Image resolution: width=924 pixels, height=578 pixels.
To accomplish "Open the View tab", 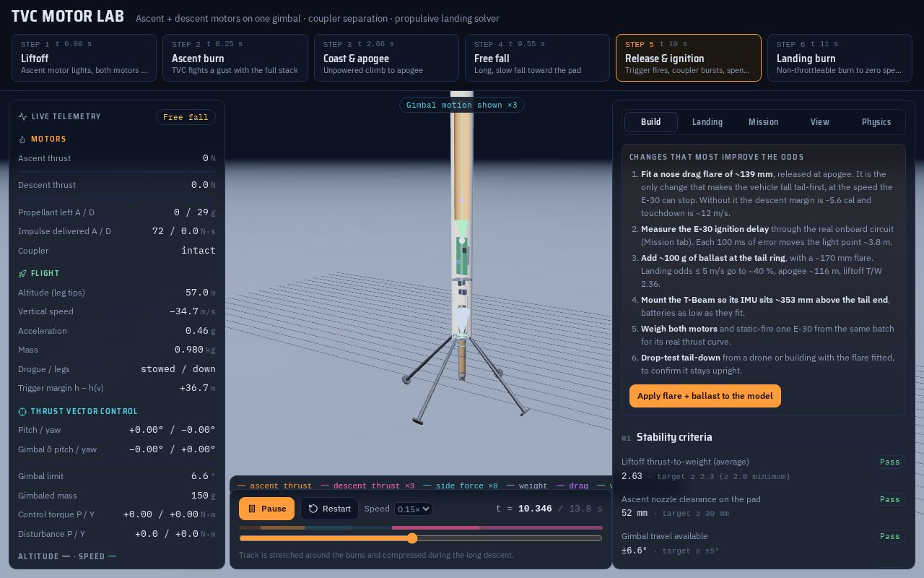I will [819, 121].
